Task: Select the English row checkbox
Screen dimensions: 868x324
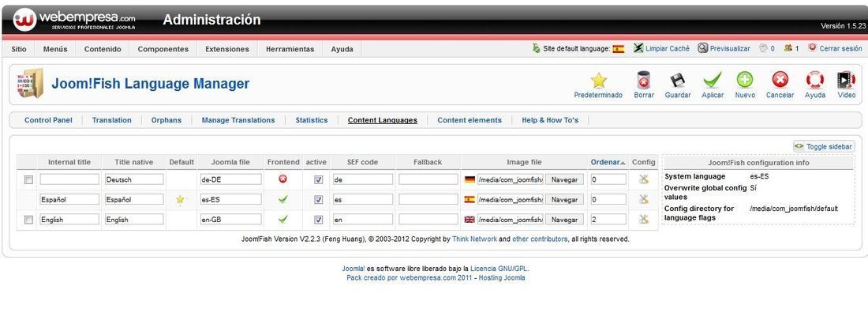Action: pyautogui.click(x=28, y=220)
